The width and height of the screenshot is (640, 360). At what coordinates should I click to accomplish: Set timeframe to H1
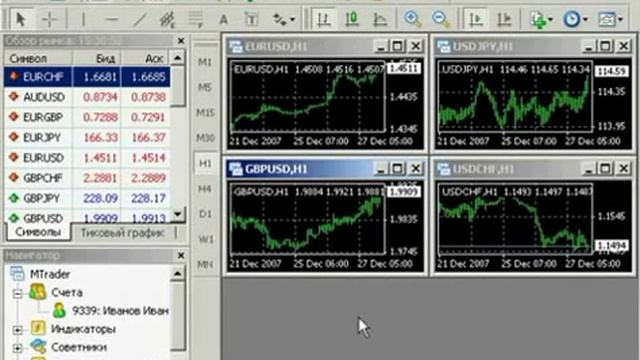[205, 163]
